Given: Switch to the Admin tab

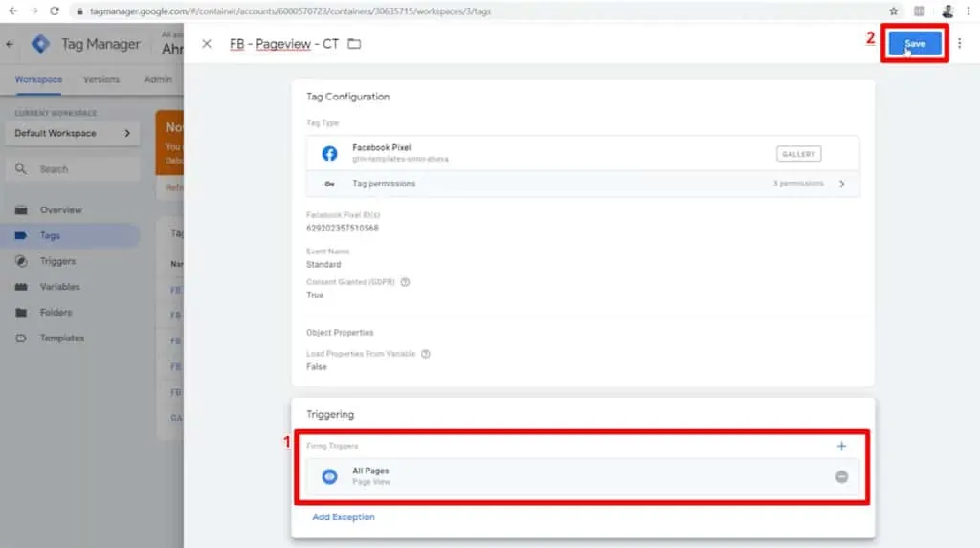Looking at the screenshot, I should pyautogui.click(x=158, y=79).
